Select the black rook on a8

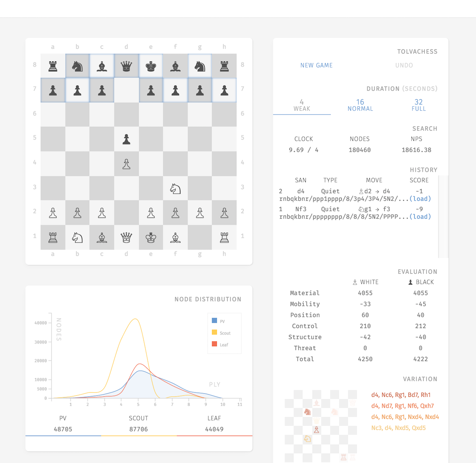(53, 66)
